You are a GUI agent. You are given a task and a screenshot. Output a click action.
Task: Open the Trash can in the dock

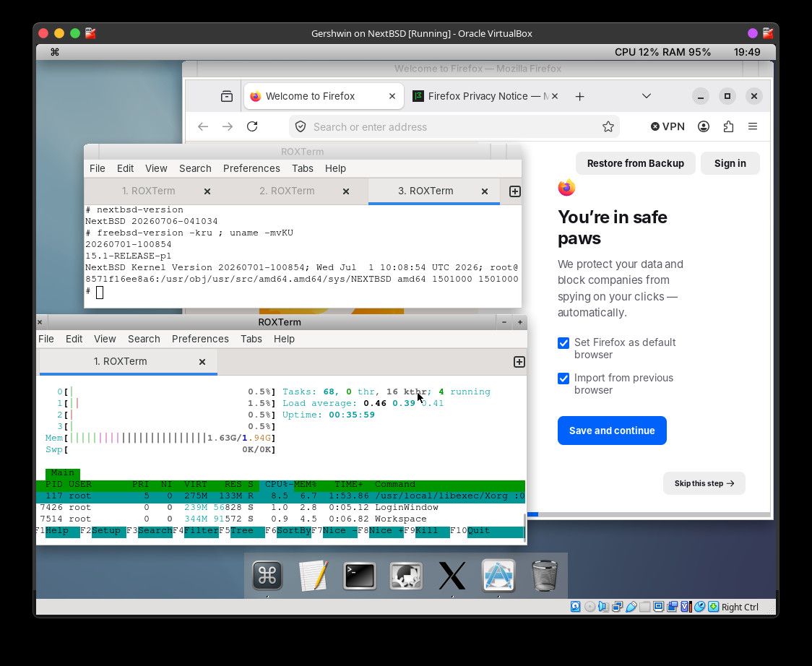544,576
